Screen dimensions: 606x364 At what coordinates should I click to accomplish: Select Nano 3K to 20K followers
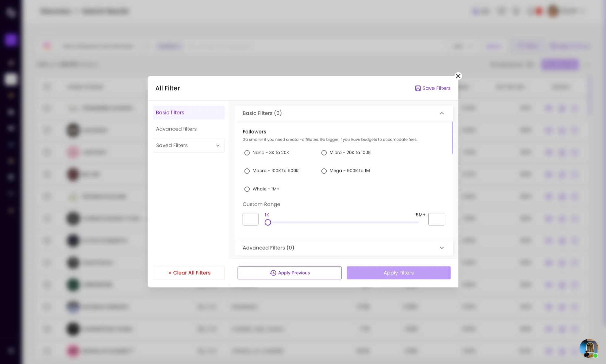tap(247, 153)
